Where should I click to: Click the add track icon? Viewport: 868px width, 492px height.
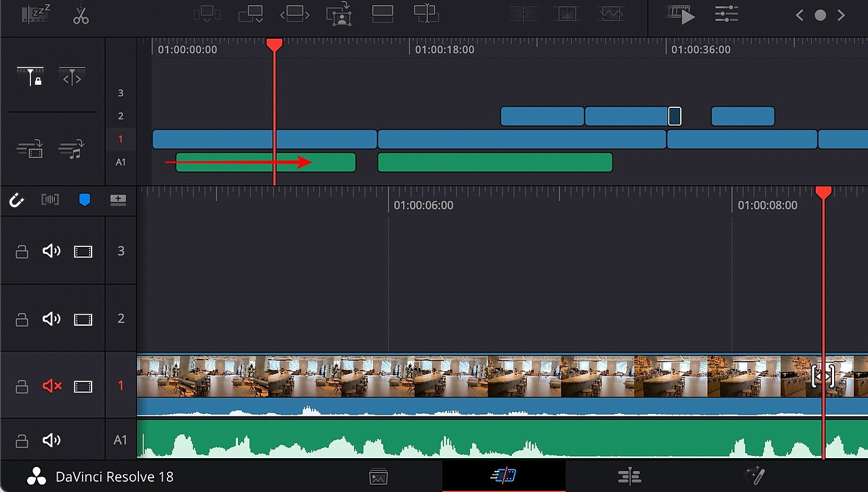point(118,200)
